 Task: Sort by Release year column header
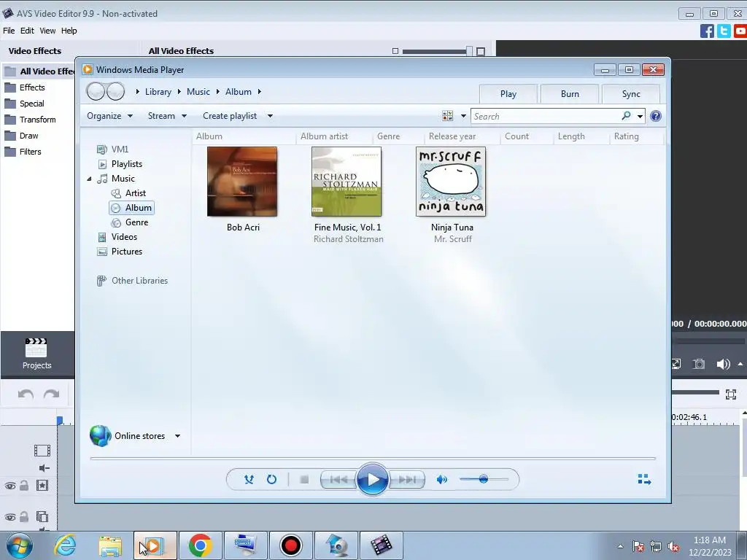click(452, 136)
